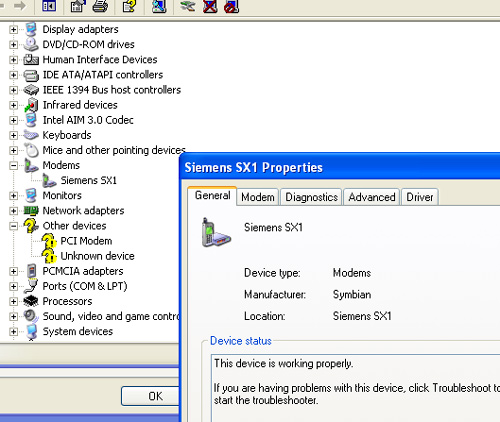Toggle the console tree show/hide icon
Image resolution: width=500 pixels, height=422 pixels.
(49, 6)
